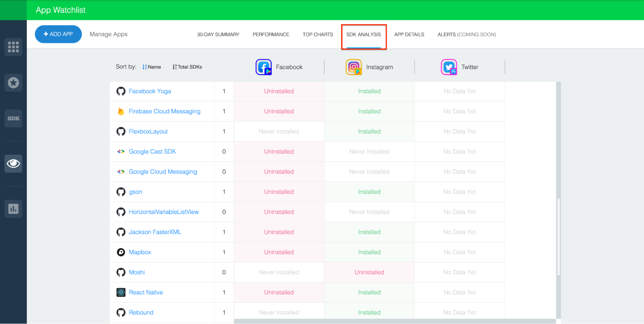Screen dimensions: 644x324
Task: Click Google Cast SDK's Uninstalled Facebook cell
Action: [x=279, y=152]
